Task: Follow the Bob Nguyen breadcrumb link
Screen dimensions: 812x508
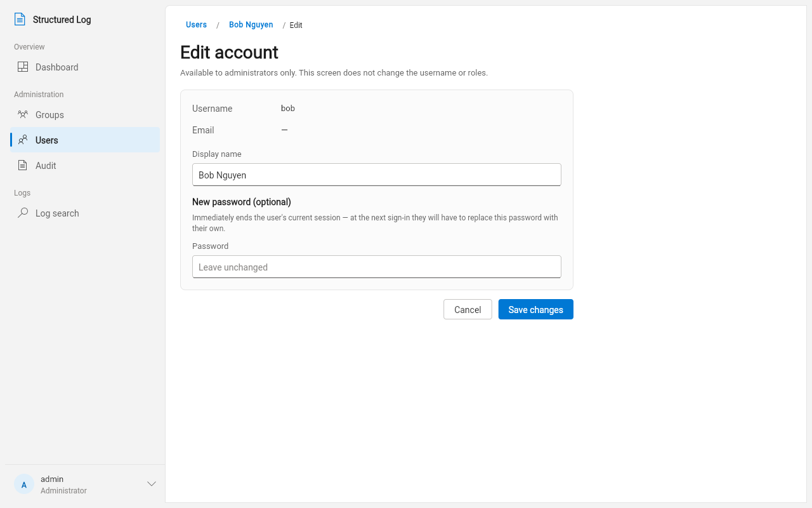Action: coord(251,25)
